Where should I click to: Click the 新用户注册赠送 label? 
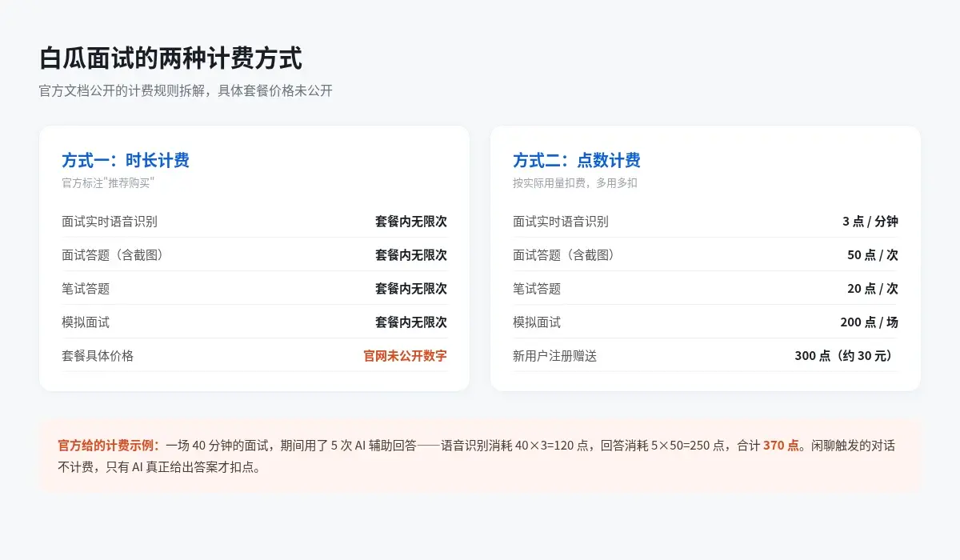click(x=555, y=356)
